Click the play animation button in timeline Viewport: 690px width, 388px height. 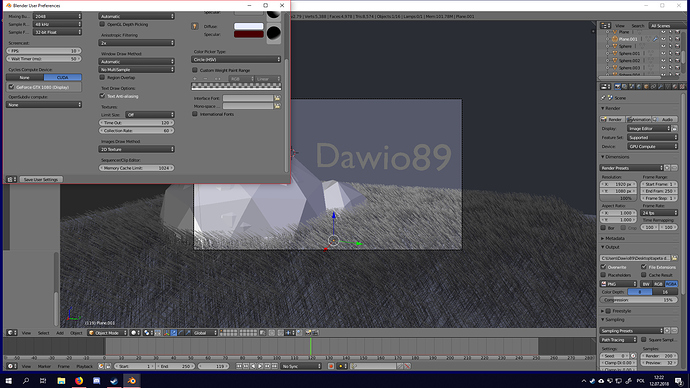coord(260,366)
